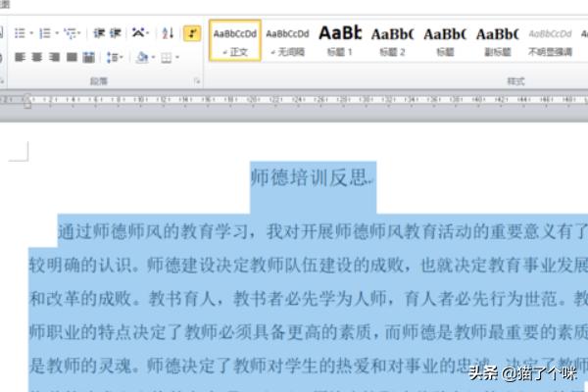
Task: Open the line spacing dropdown
Action: (115, 58)
